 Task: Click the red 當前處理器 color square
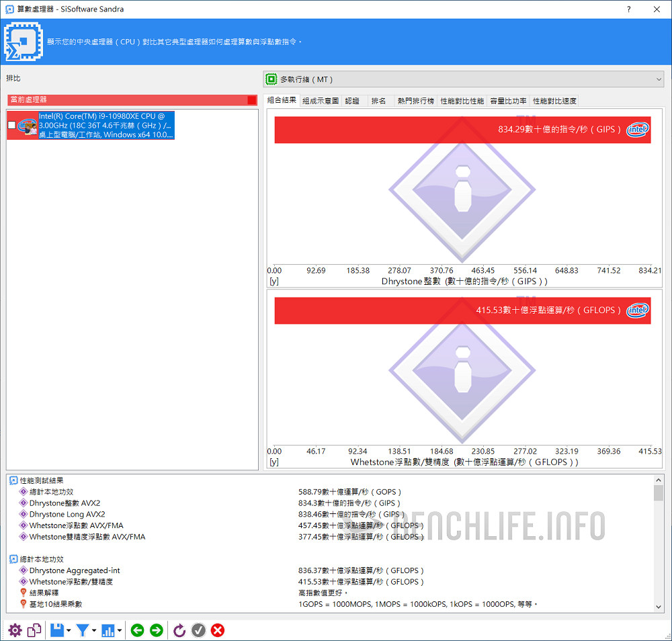pyautogui.click(x=251, y=100)
